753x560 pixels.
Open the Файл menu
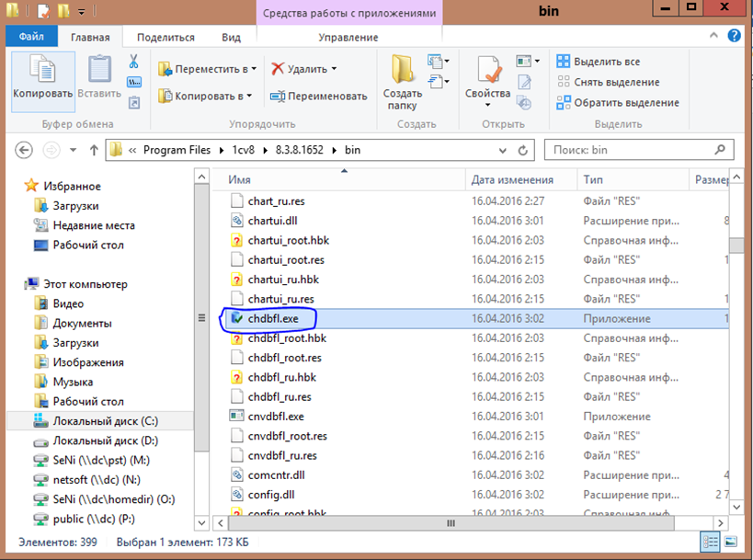[x=31, y=38]
